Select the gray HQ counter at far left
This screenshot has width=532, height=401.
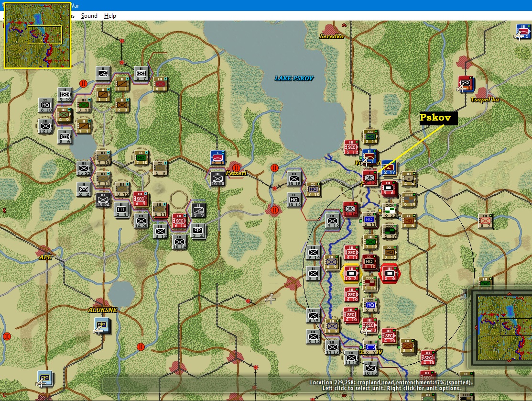[x=46, y=105]
